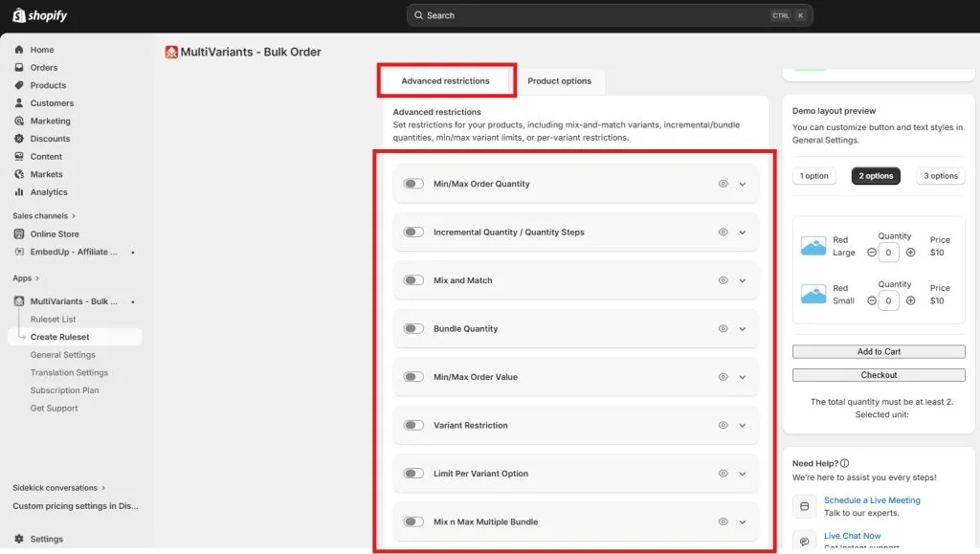This screenshot has height=554, width=980.
Task: Expand the Variant Restriction section
Action: 743,426
